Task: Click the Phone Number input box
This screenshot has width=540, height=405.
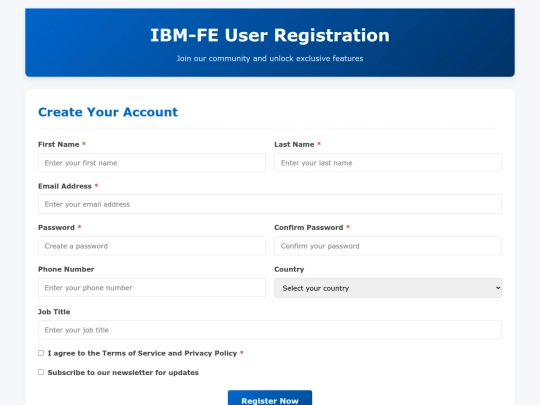Action: click(x=152, y=288)
